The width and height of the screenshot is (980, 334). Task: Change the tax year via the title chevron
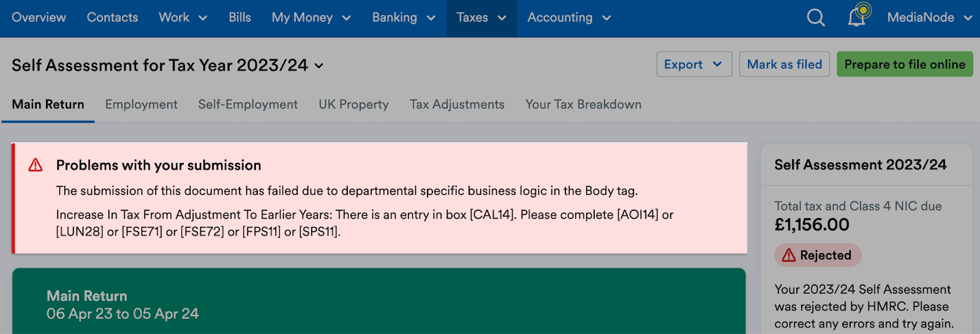coord(319,66)
